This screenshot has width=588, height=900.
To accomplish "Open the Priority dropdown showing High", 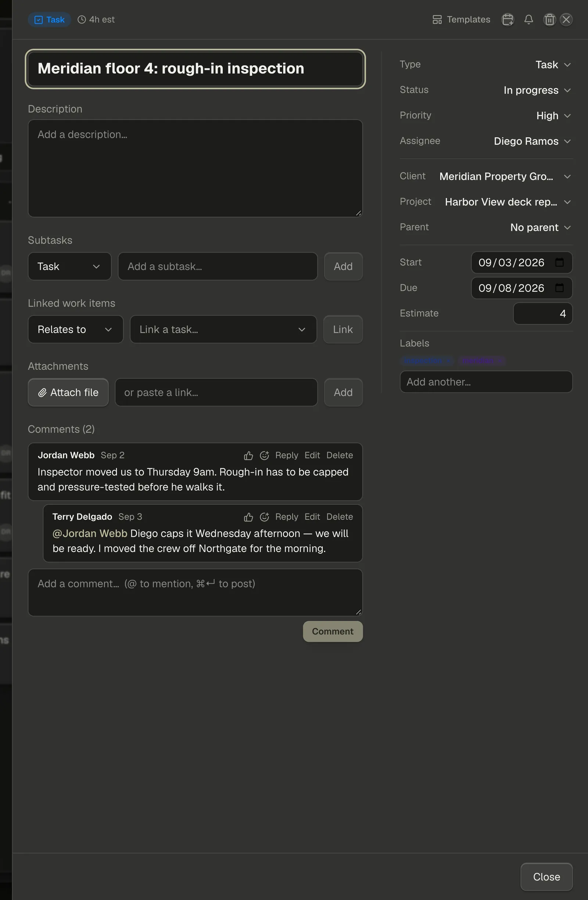I will coord(553,116).
